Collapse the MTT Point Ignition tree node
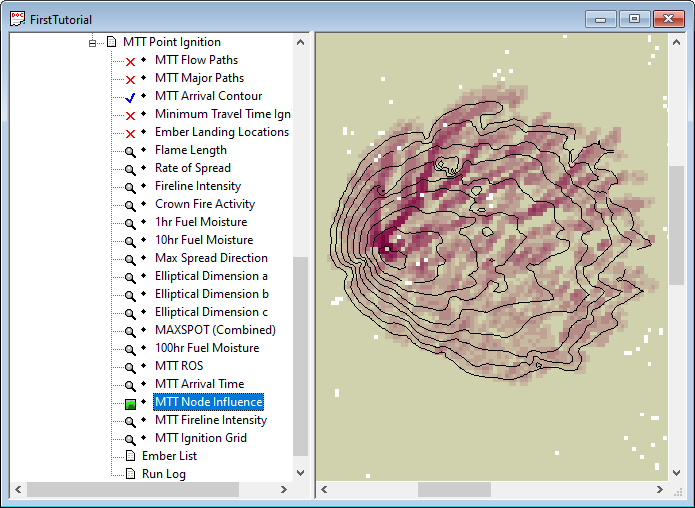 (x=93, y=43)
